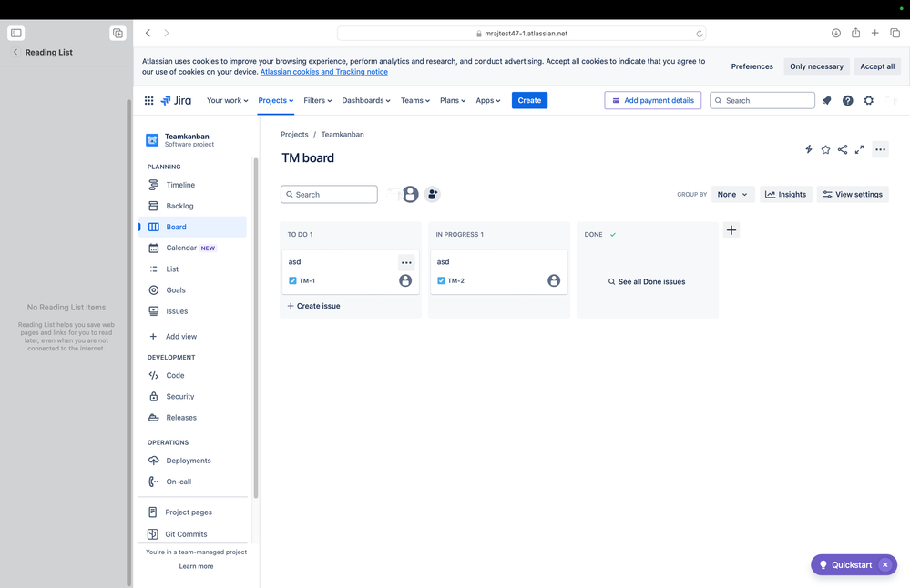Open the help question mark icon
This screenshot has height=588, width=910.
coord(848,100)
